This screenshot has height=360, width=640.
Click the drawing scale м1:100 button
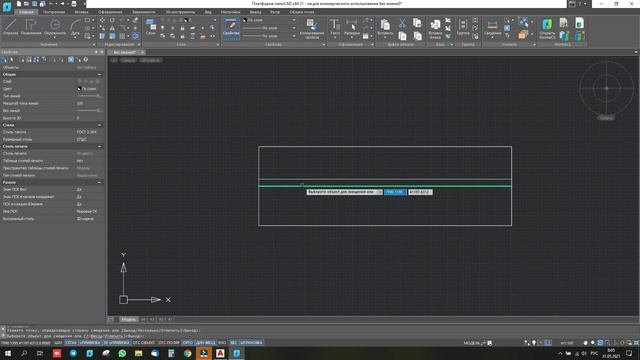pos(567,343)
